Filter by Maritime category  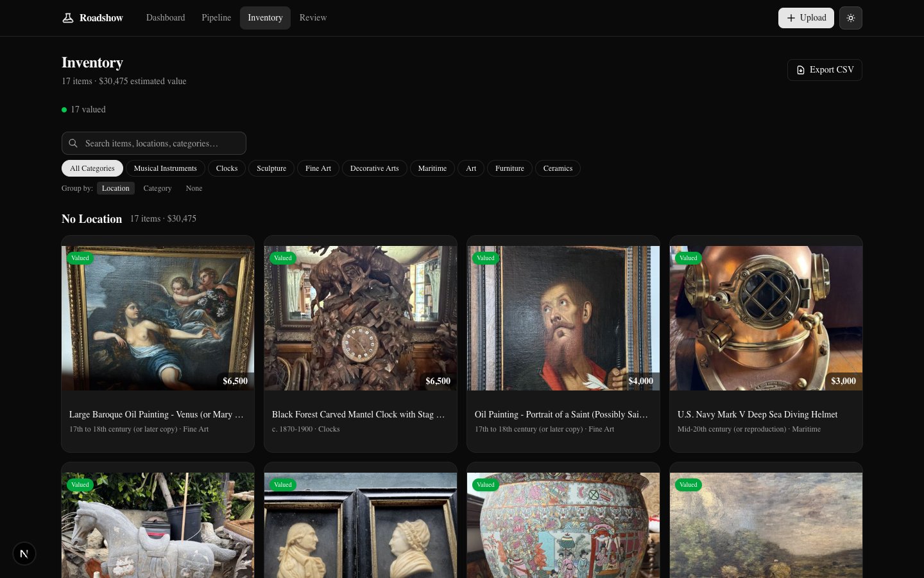pyautogui.click(x=432, y=168)
